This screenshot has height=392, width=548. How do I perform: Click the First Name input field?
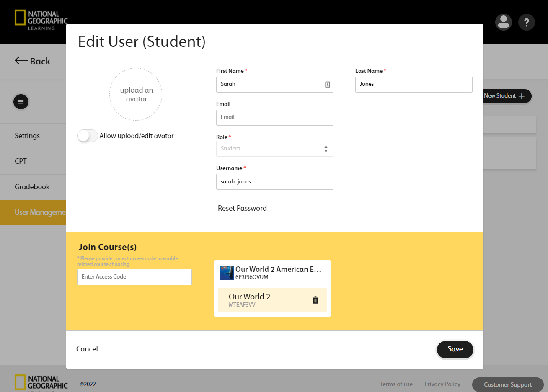point(275,85)
